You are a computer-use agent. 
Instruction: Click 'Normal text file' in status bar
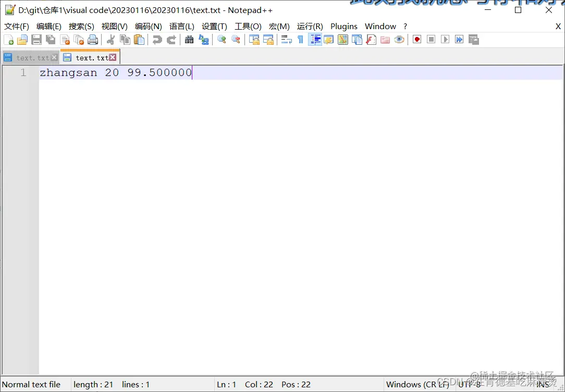click(x=31, y=384)
